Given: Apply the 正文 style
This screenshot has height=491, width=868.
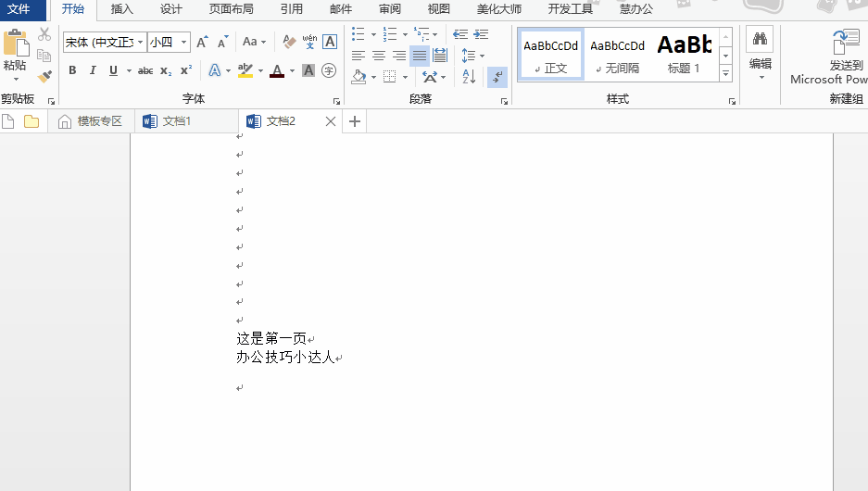Looking at the screenshot, I should click(x=551, y=56).
